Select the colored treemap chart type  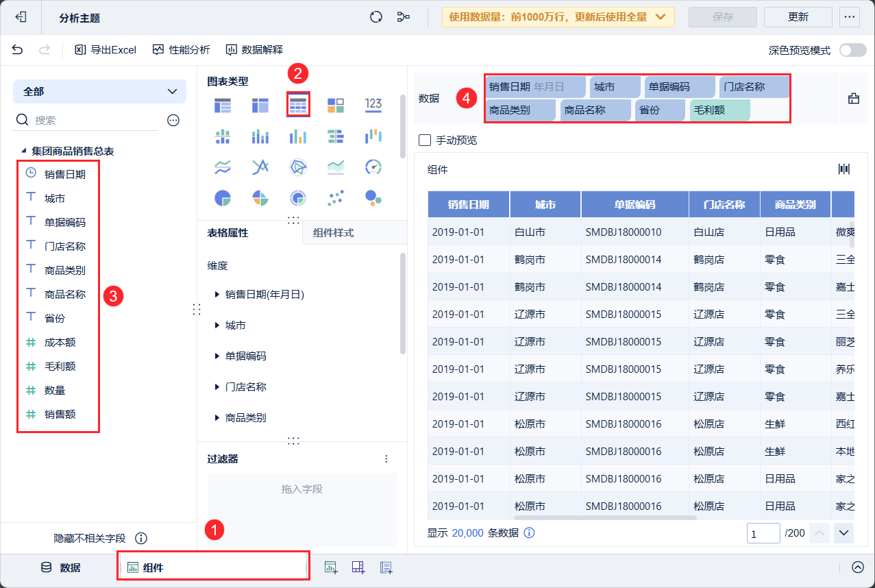point(336,105)
